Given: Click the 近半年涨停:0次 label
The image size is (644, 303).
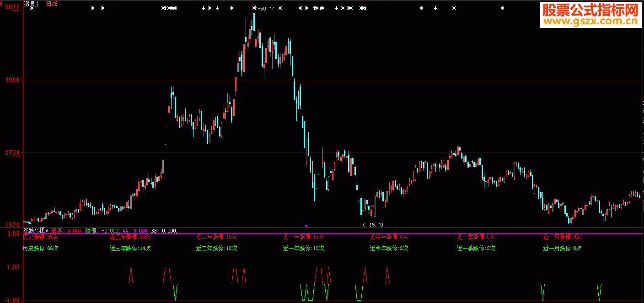Looking at the screenshot, I should [389, 237].
